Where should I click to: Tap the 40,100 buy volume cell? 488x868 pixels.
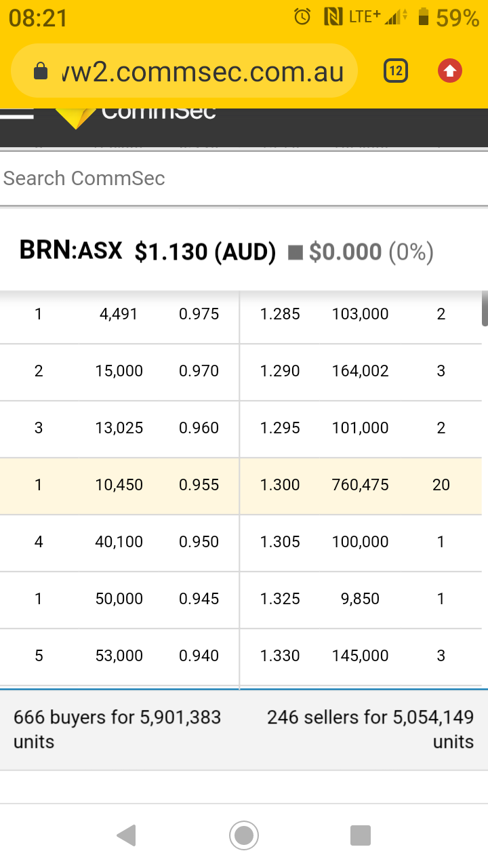click(119, 542)
